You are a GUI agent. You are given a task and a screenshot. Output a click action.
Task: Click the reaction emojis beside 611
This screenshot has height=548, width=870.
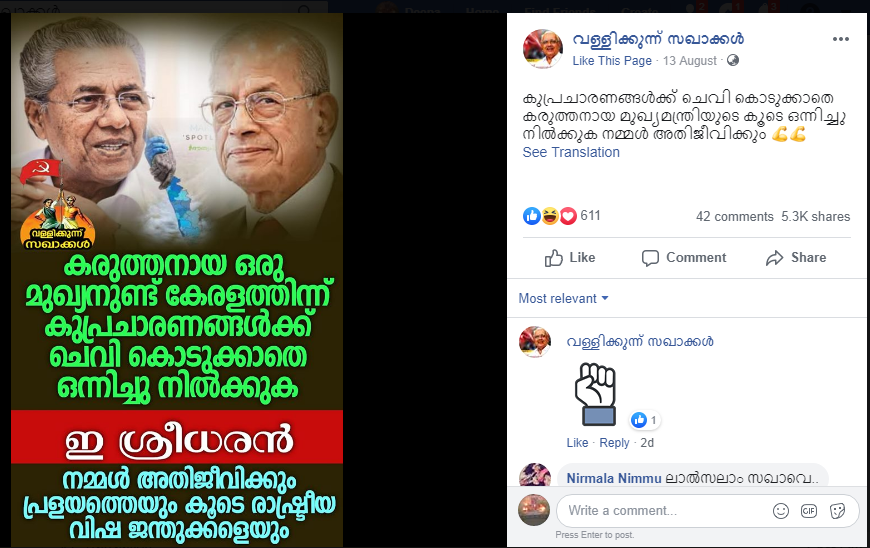tap(550, 216)
